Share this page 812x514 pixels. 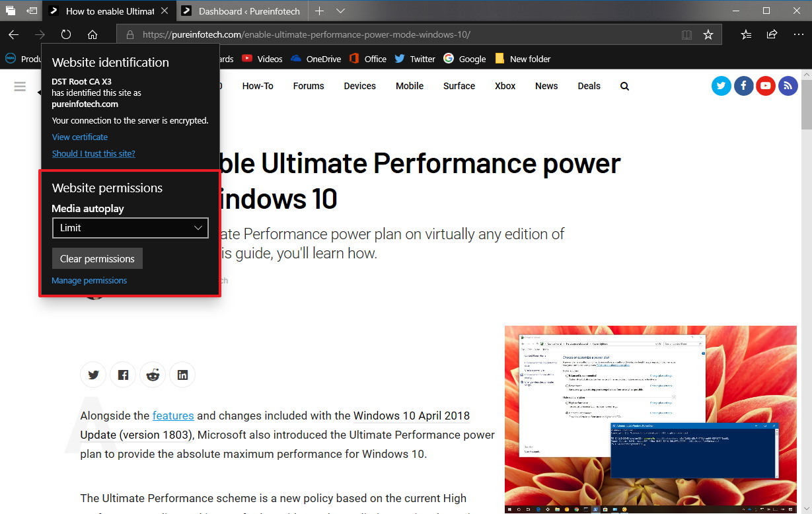[772, 34]
